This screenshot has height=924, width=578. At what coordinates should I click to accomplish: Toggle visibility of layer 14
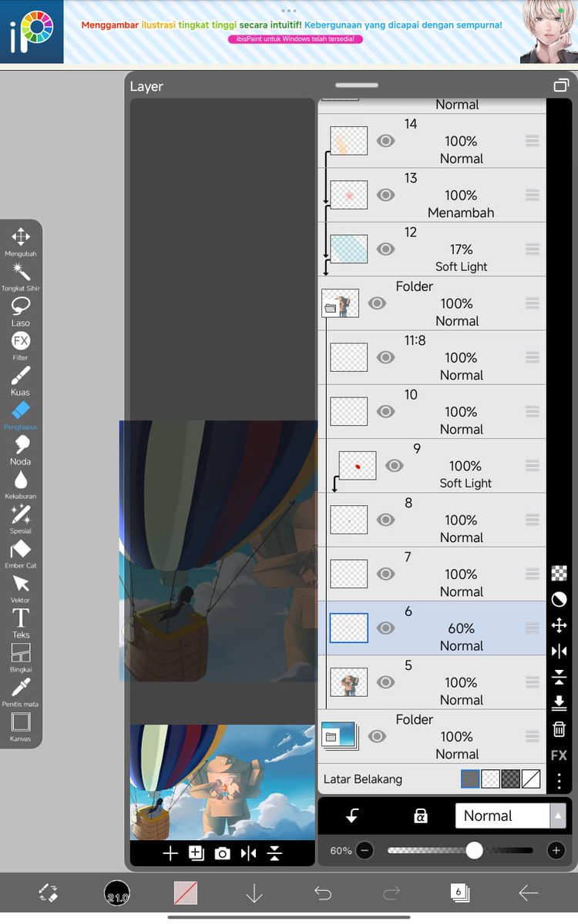pyautogui.click(x=385, y=141)
